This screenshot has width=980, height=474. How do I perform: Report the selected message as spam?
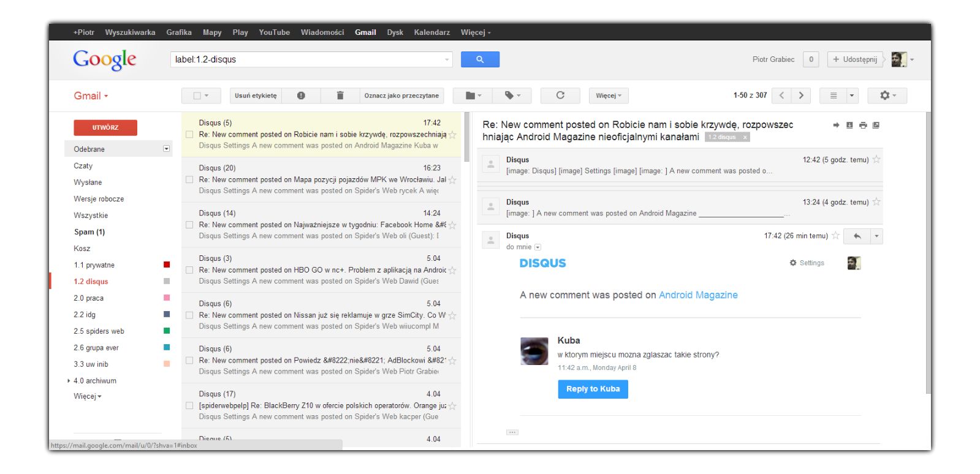click(301, 96)
